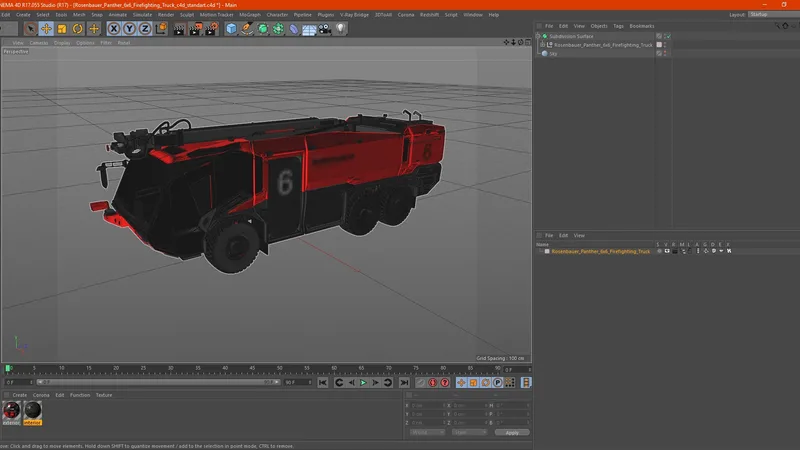The image size is (800, 450).
Task: Toggle Point Level Animation dots icon
Action: pyautogui.click(x=510, y=383)
